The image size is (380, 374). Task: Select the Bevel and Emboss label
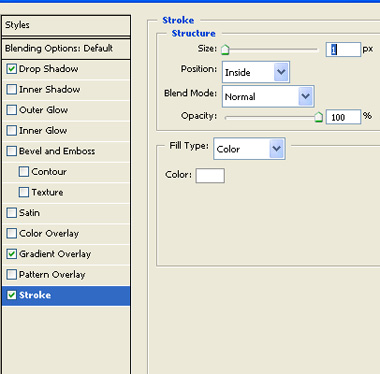coord(57,151)
